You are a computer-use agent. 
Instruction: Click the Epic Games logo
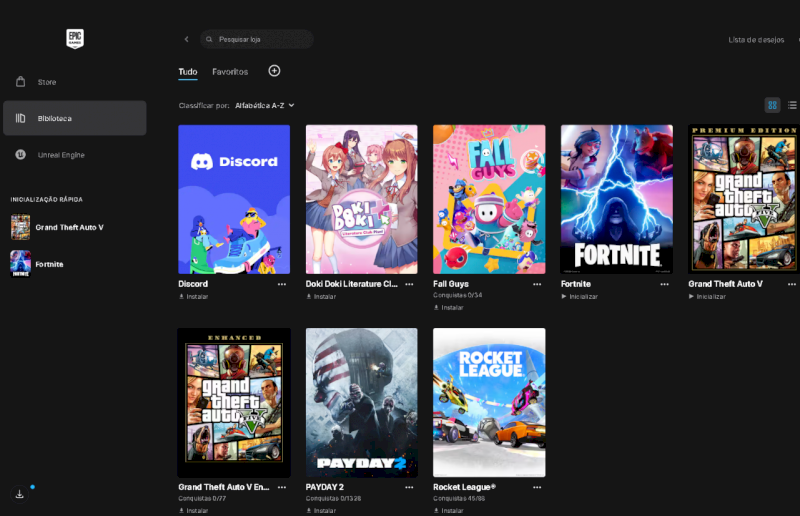click(75, 39)
